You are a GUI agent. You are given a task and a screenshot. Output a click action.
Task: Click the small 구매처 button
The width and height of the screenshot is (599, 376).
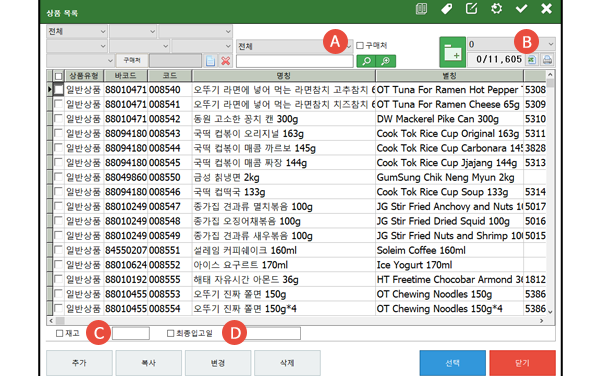coord(132,60)
